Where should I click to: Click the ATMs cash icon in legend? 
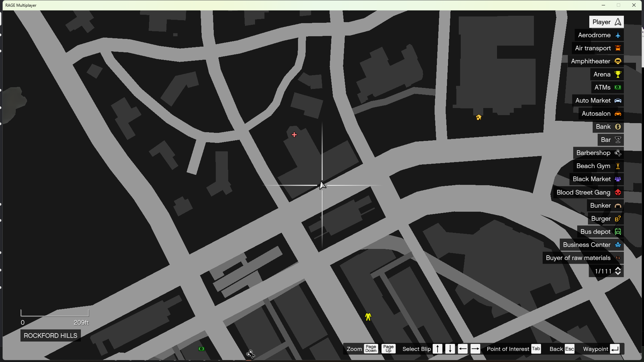[x=618, y=88]
